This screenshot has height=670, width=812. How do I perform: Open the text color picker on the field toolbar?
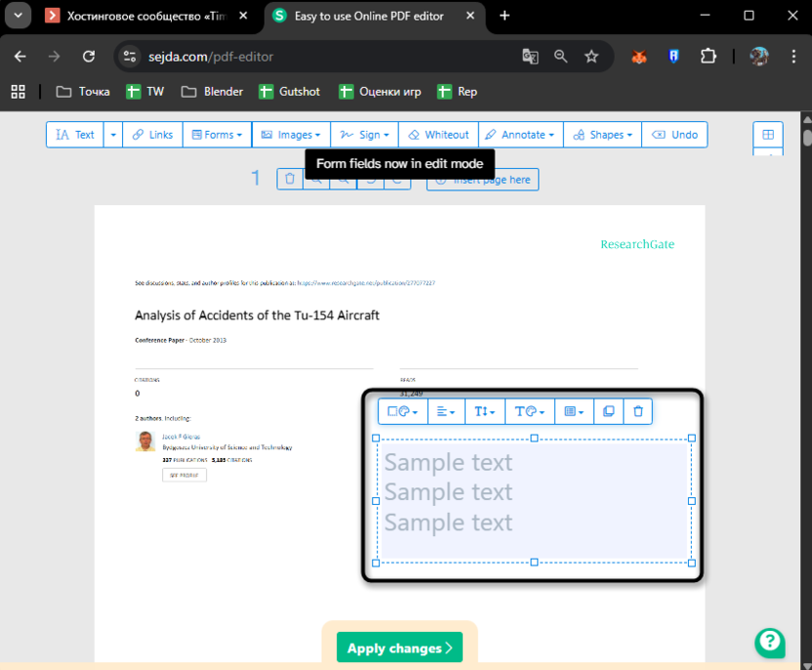coord(530,411)
